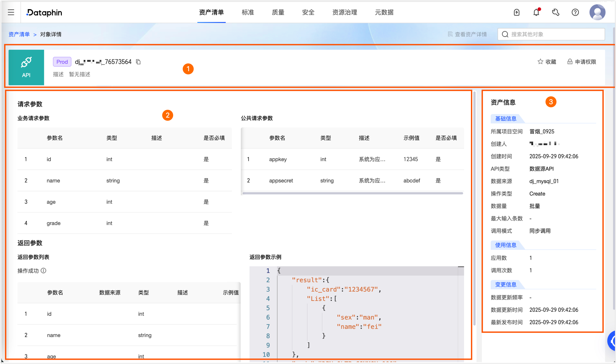The image size is (616, 364).
Task: Go back via 资产清单 breadcrumb
Action: coord(19,34)
